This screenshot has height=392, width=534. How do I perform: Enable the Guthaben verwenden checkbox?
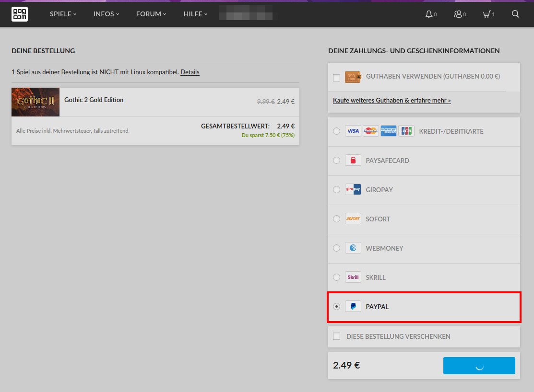click(x=336, y=78)
